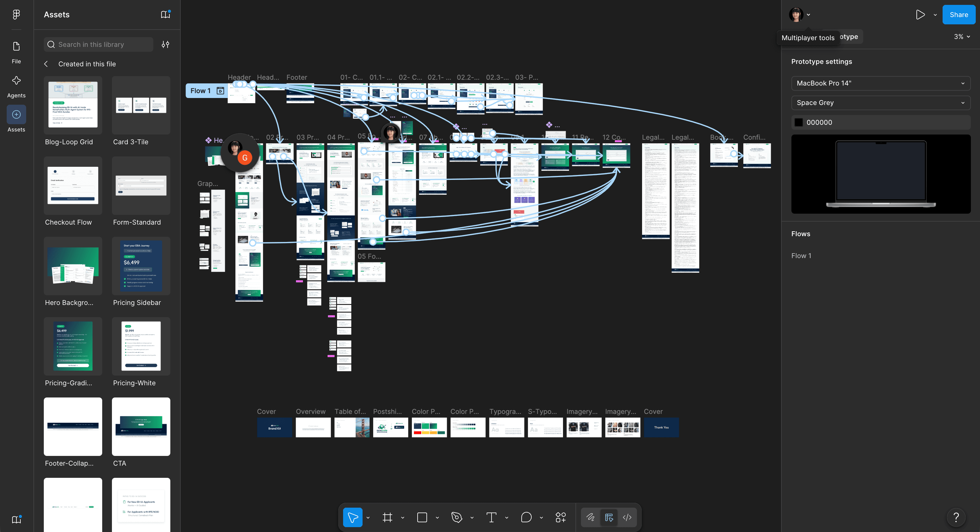This screenshot has height=532, width=980.
Task: Click the Created in this file heading
Action: [x=87, y=64]
